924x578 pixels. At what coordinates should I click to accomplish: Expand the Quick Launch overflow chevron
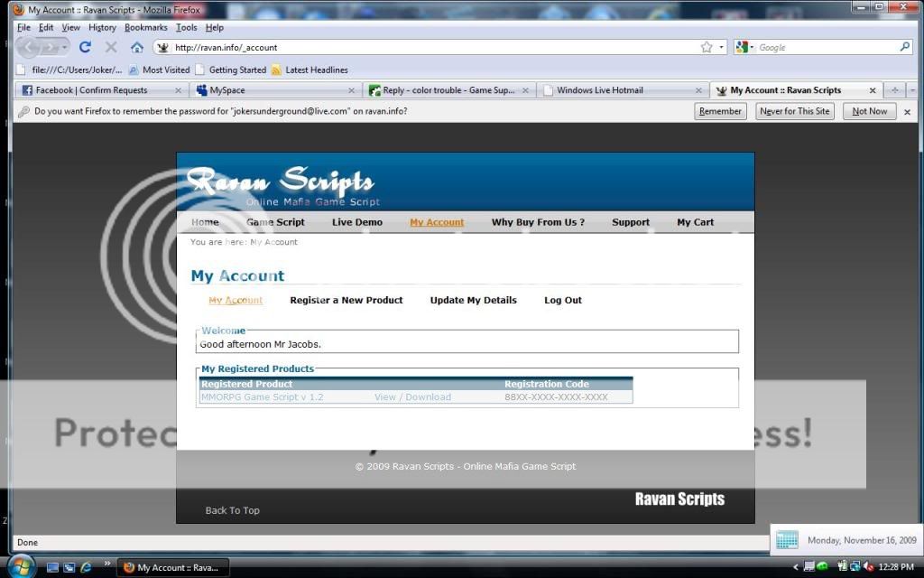tap(107, 564)
